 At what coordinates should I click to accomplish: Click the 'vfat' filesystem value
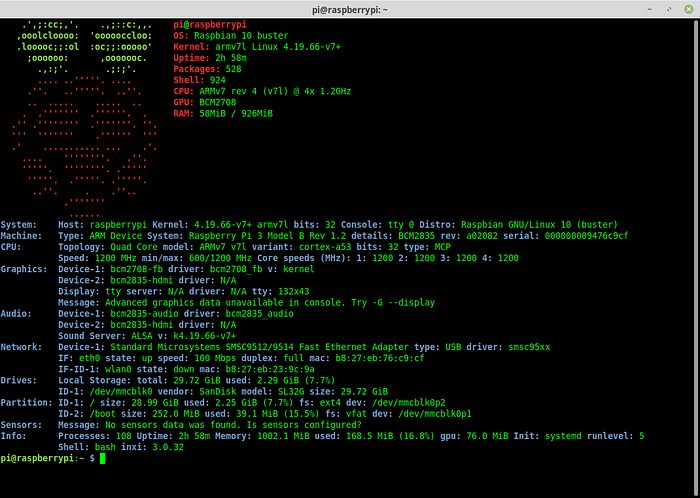[x=356, y=414]
